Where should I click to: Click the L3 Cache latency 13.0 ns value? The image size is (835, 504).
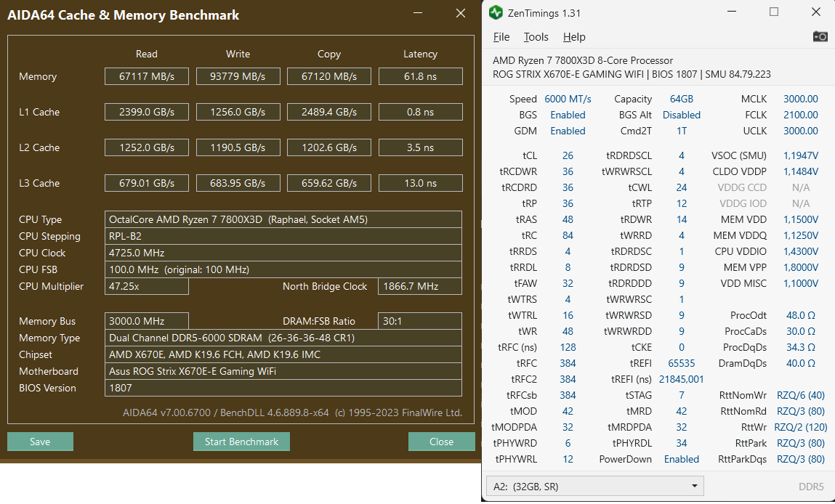421,183
